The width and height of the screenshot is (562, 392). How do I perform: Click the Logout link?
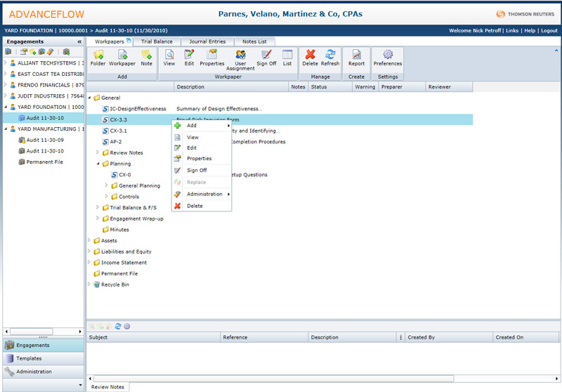549,31
